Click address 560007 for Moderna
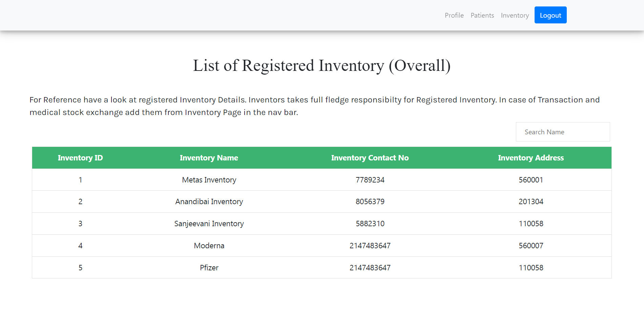The image size is (644, 310). pos(531,246)
